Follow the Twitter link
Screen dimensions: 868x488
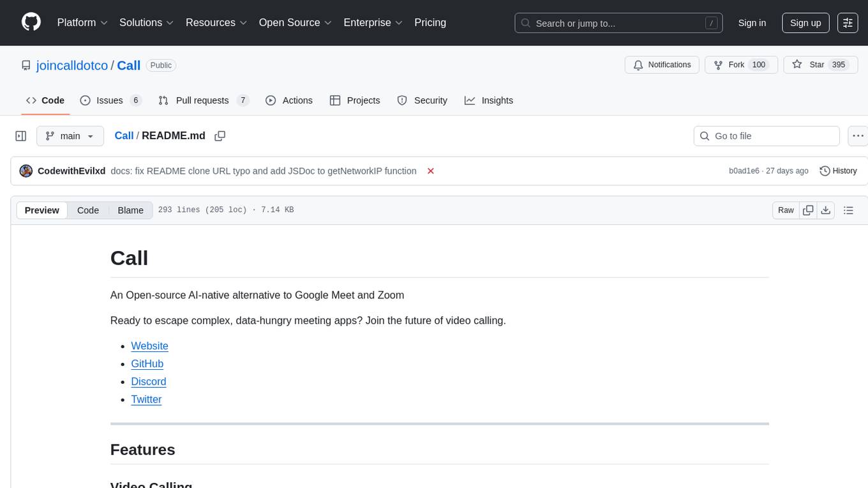coord(146,400)
